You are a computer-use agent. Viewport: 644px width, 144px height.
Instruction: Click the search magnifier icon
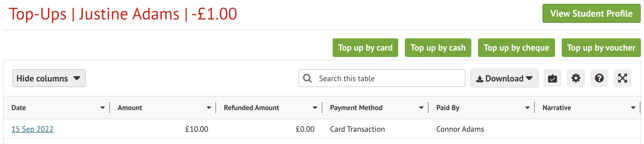307,78
